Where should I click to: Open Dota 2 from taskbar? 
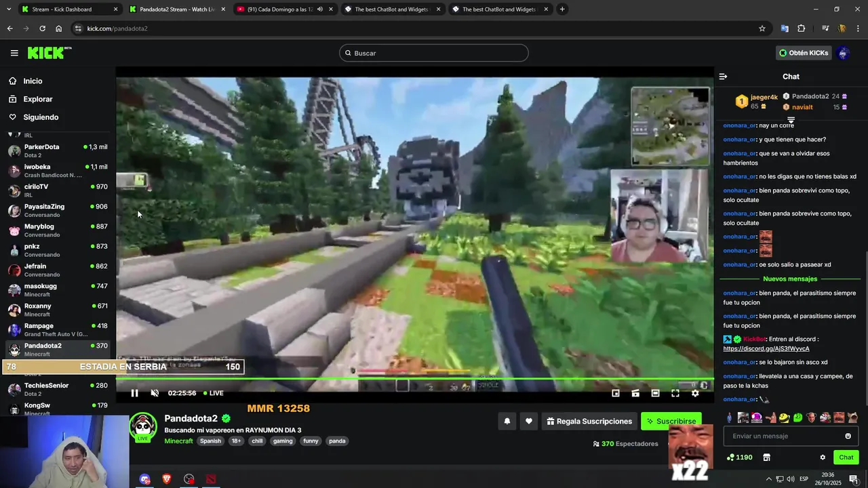[212, 479]
